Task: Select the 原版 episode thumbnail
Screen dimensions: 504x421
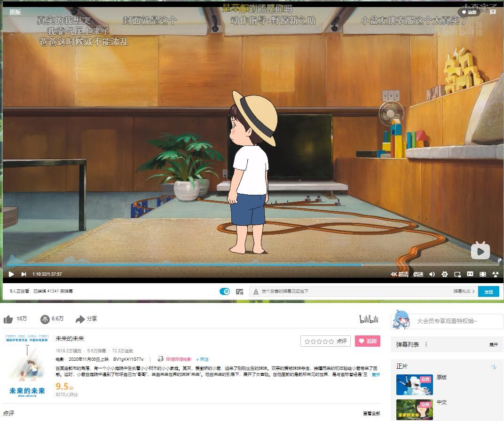Action: tap(414, 384)
